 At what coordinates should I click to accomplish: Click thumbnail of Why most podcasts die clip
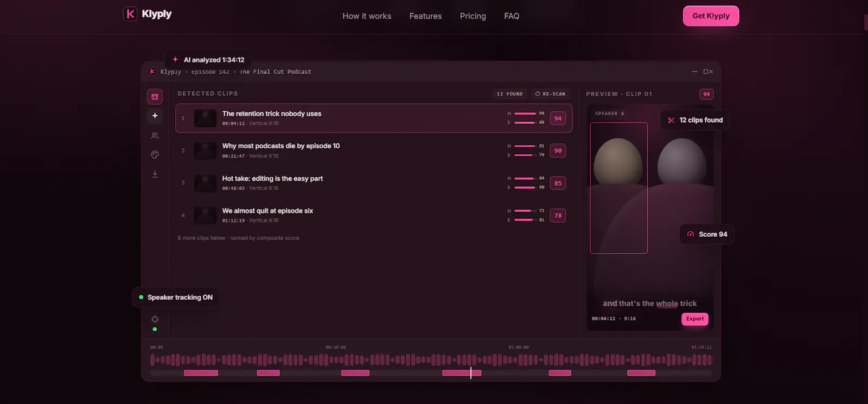point(205,150)
